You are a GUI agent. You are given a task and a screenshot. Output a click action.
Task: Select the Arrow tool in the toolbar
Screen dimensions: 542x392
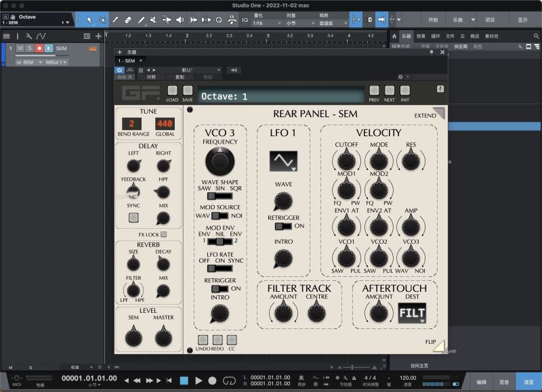coord(89,20)
